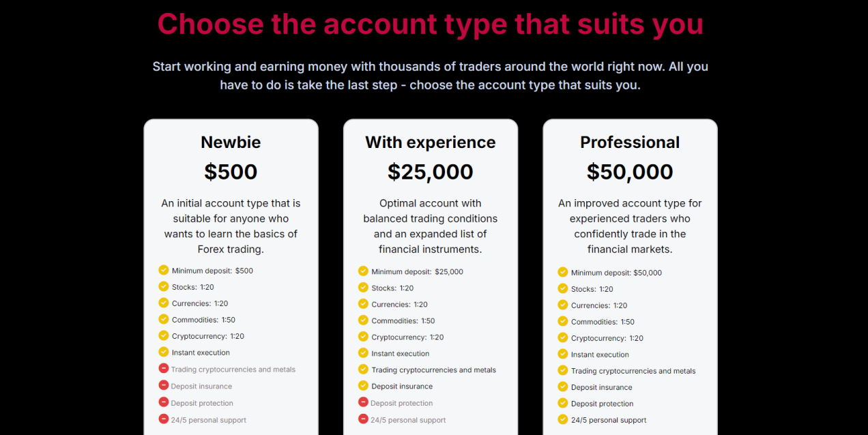Click the "$500" price in the Newbie card
The width and height of the screenshot is (868, 435).
tap(231, 172)
